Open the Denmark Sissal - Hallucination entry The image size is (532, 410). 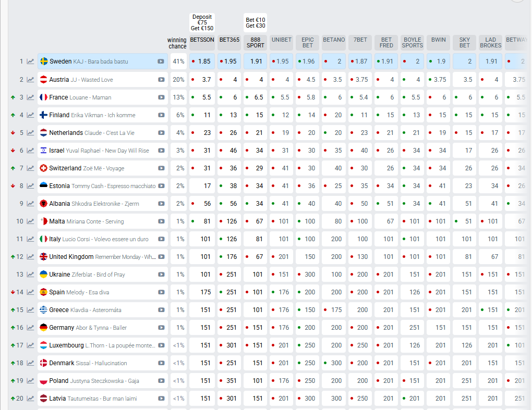(103, 363)
